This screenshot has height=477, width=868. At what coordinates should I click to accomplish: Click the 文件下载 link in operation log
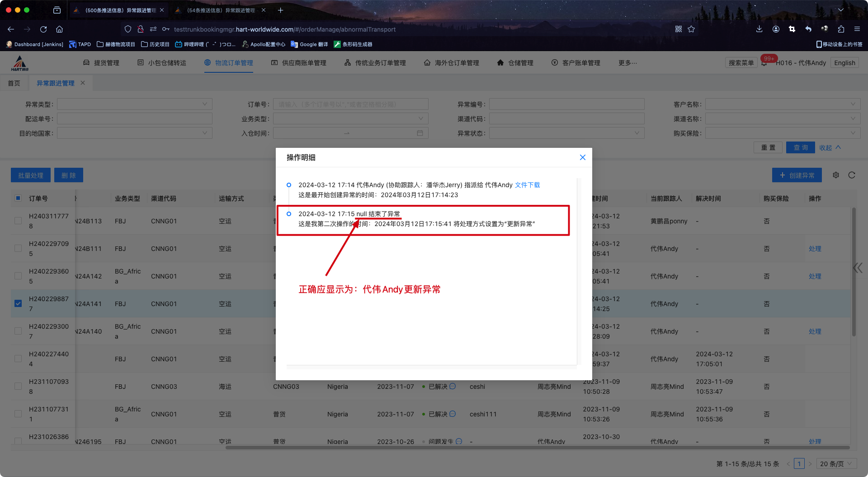(527, 185)
